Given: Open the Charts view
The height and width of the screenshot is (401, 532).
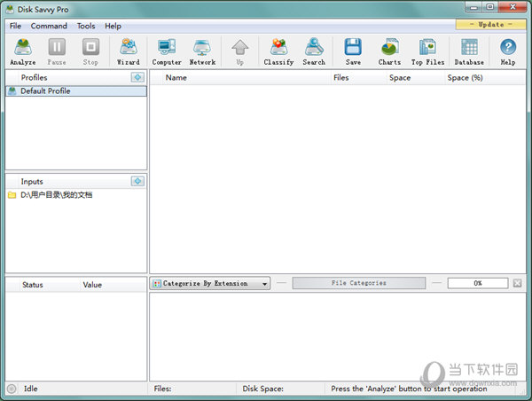Looking at the screenshot, I should 389,51.
